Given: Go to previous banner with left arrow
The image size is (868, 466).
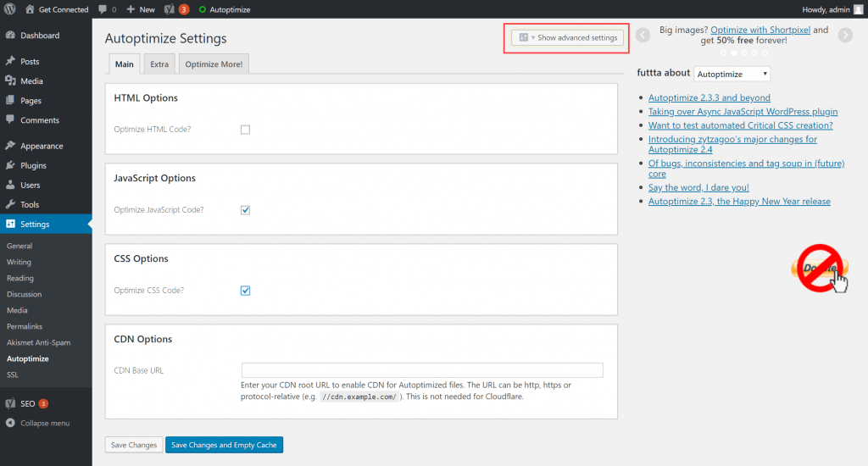Looking at the screenshot, I should [643, 35].
